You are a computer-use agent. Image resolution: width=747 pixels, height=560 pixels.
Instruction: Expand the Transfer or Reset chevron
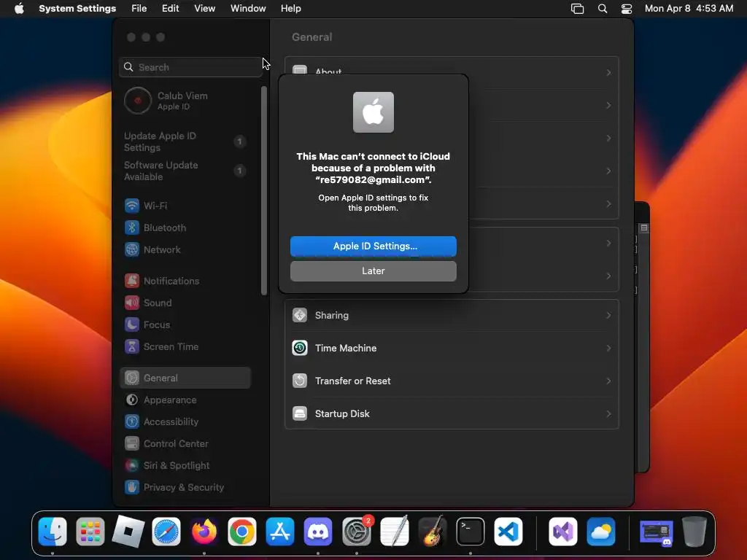[608, 381]
